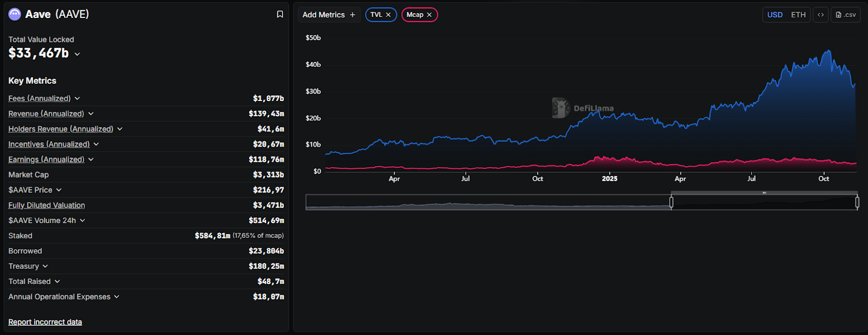
Task: Expand the Treasury breakdown
Action: pyautogui.click(x=45, y=266)
